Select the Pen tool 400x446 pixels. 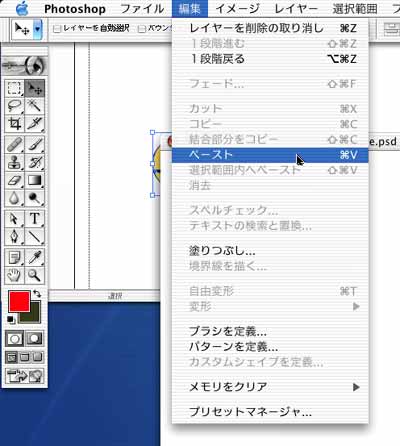[x=14, y=237]
